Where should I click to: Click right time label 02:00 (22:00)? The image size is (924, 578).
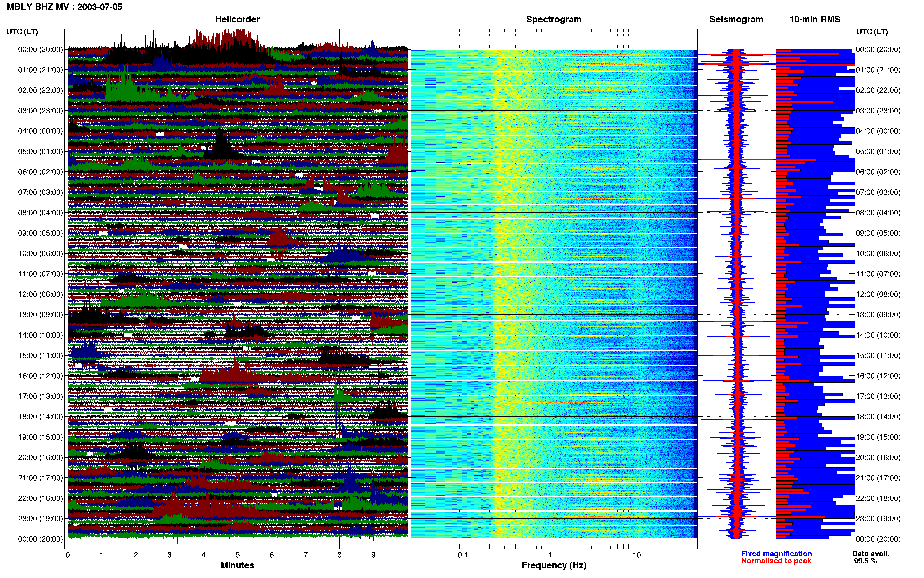878,90
